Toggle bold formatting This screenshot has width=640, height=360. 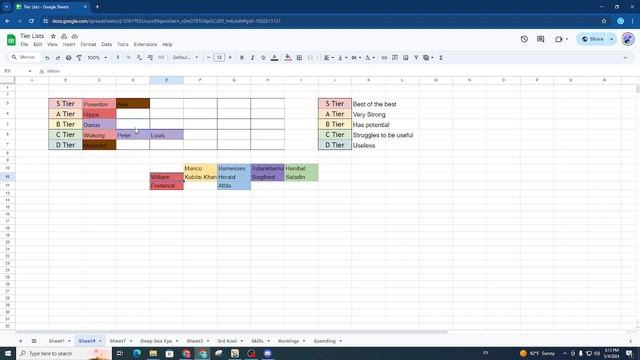[x=242, y=58]
